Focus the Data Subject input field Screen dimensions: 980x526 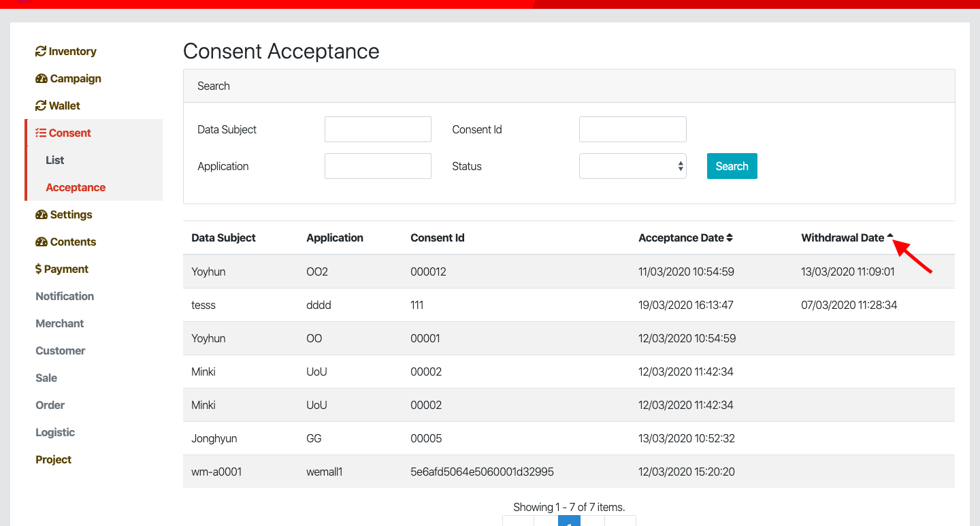tap(378, 129)
